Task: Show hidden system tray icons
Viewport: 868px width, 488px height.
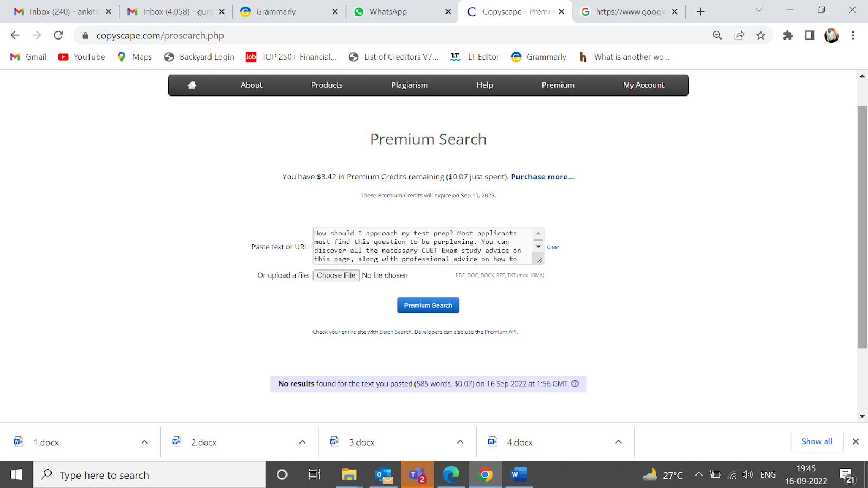Action: tap(699, 475)
